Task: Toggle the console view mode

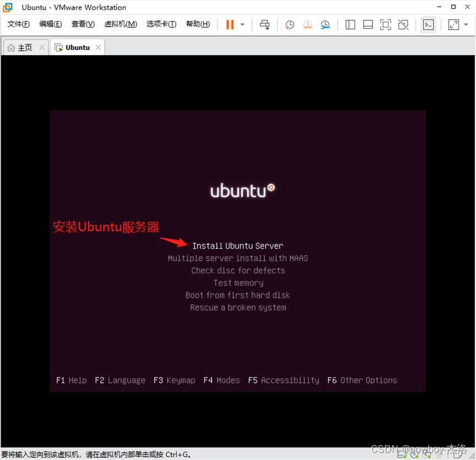Action: [x=429, y=24]
